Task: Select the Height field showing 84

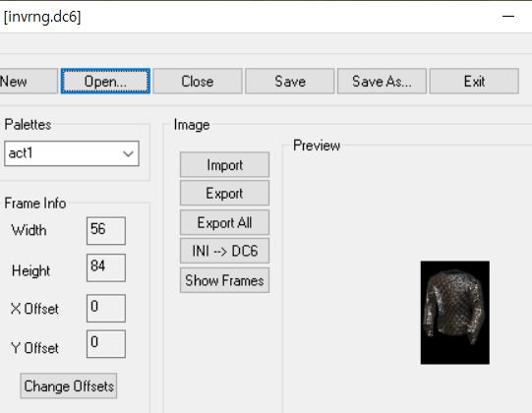Action: pyautogui.click(x=106, y=267)
